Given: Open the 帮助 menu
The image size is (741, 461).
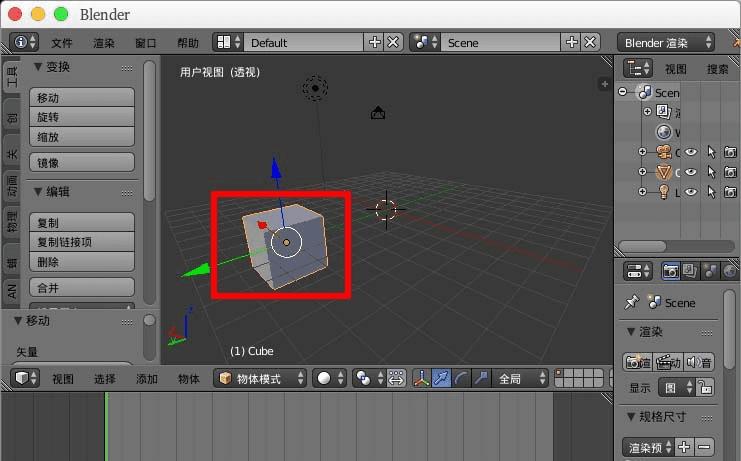Looking at the screenshot, I should (x=188, y=43).
